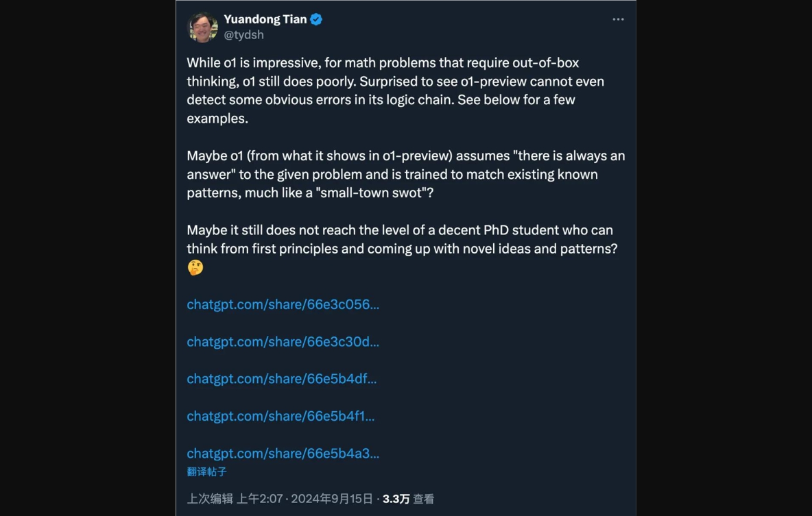
Task: Click the 上午2:07 post time
Action: 260,499
